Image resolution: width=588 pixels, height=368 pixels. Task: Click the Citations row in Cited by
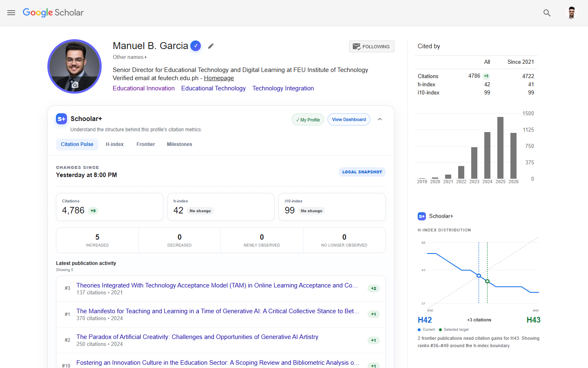[x=476, y=76]
